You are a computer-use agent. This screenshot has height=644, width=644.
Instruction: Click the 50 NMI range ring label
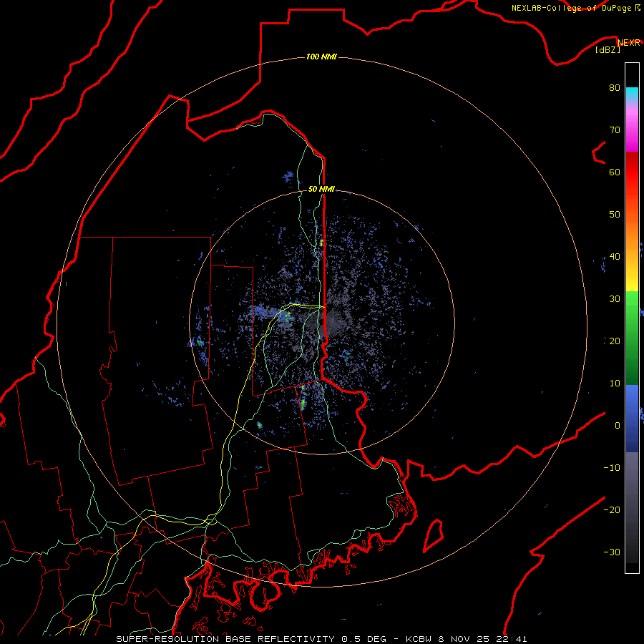(x=321, y=189)
